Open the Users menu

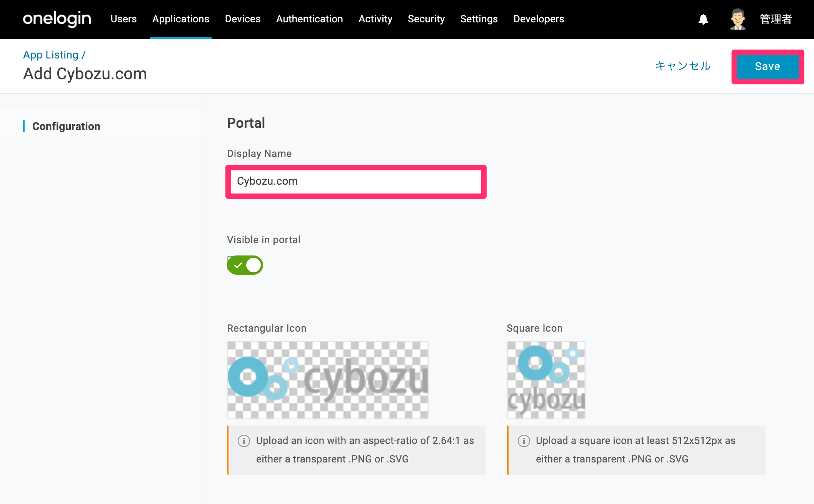pyautogui.click(x=123, y=19)
